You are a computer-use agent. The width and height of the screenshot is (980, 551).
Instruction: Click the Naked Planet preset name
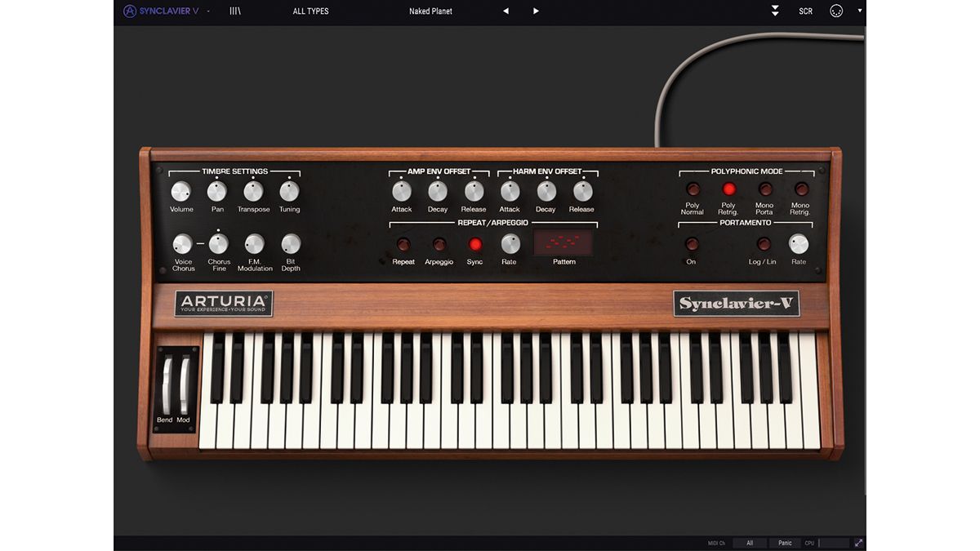tap(430, 11)
